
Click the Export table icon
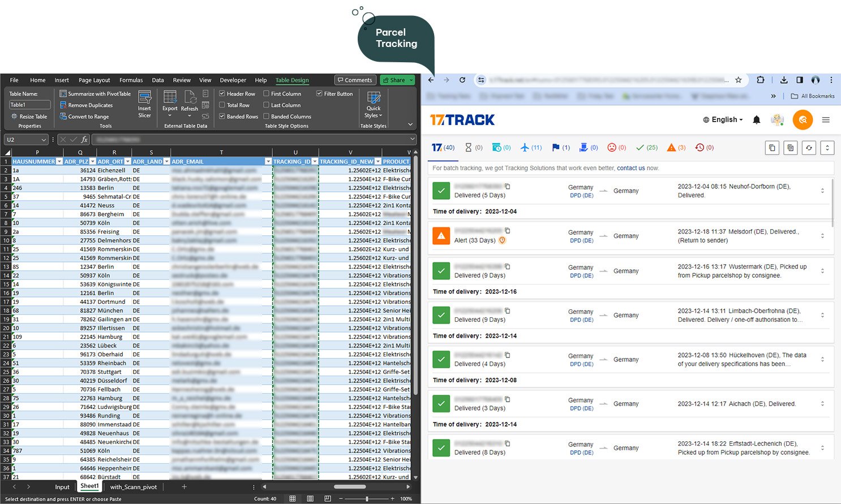(170, 98)
